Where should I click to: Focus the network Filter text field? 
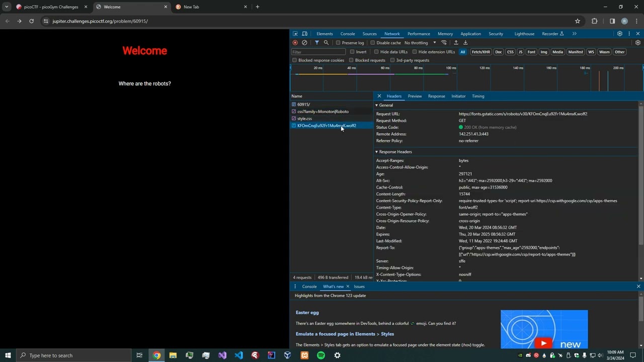point(318,52)
